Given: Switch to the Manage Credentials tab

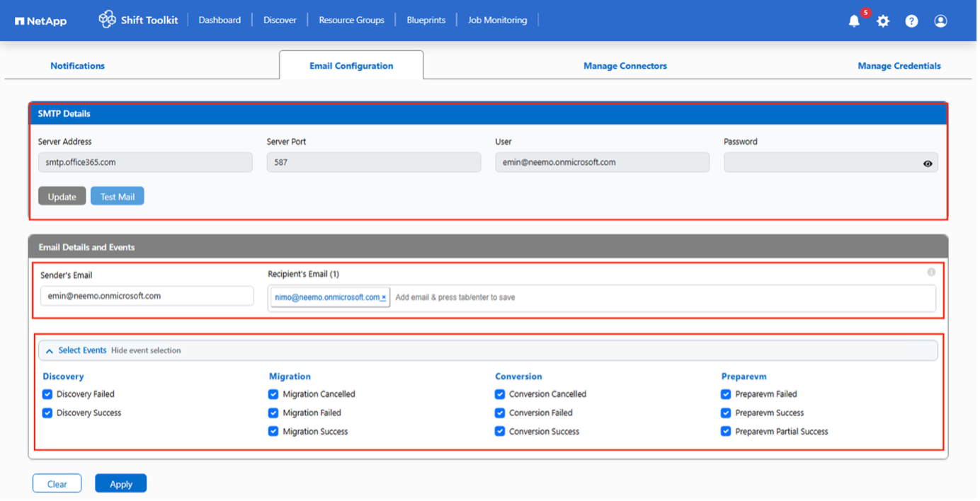Looking at the screenshot, I should pos(899,65).
